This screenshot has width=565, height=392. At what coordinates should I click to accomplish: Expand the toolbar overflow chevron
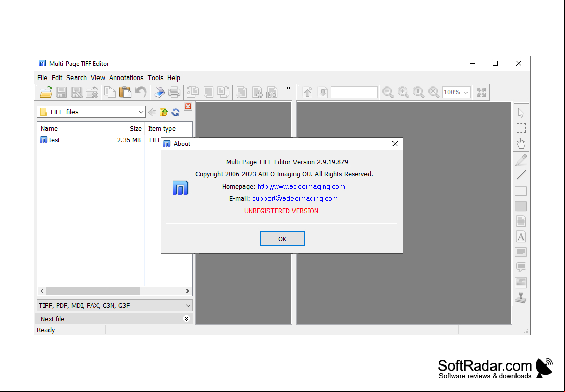[288, 88]
